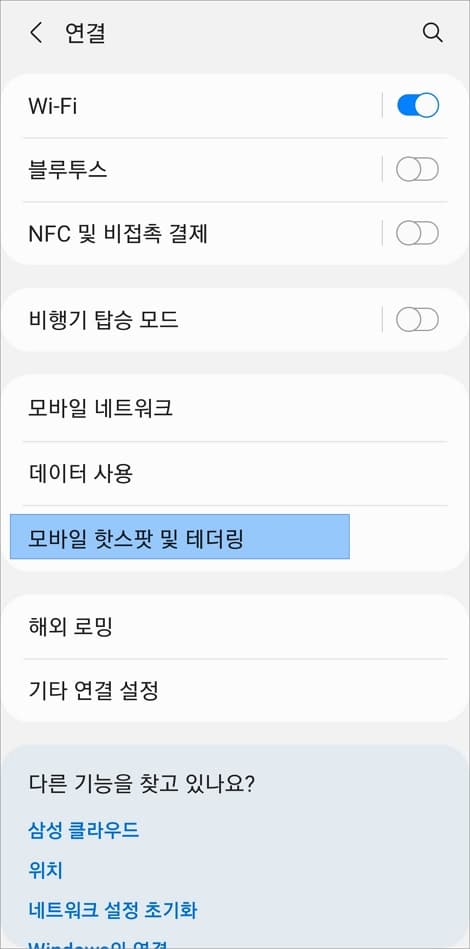This screenshot has width=470, height=949.
Task: Open the search magnifier icon
Action: 432,33
